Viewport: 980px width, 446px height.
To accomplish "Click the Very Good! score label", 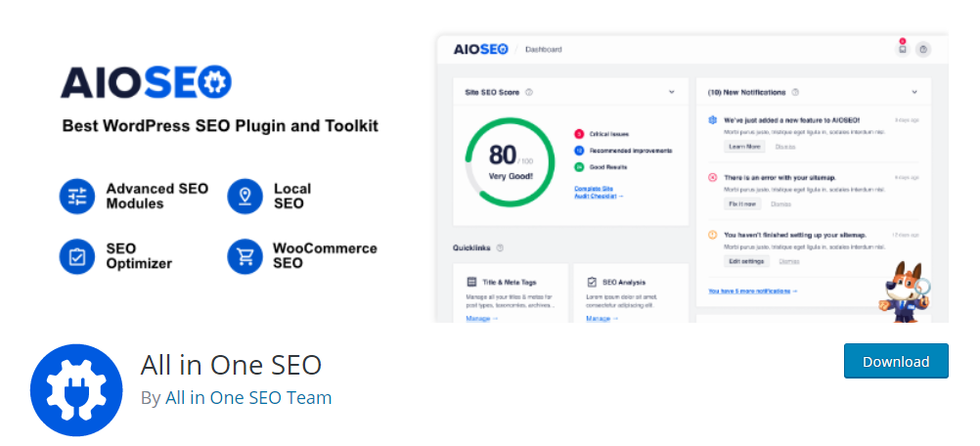I will point(511,176).
